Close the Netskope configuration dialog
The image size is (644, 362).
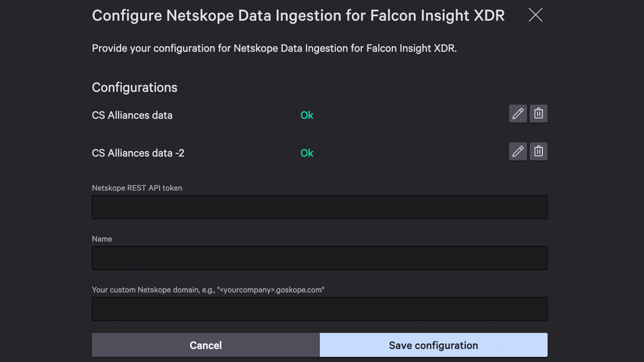point(535,15)
